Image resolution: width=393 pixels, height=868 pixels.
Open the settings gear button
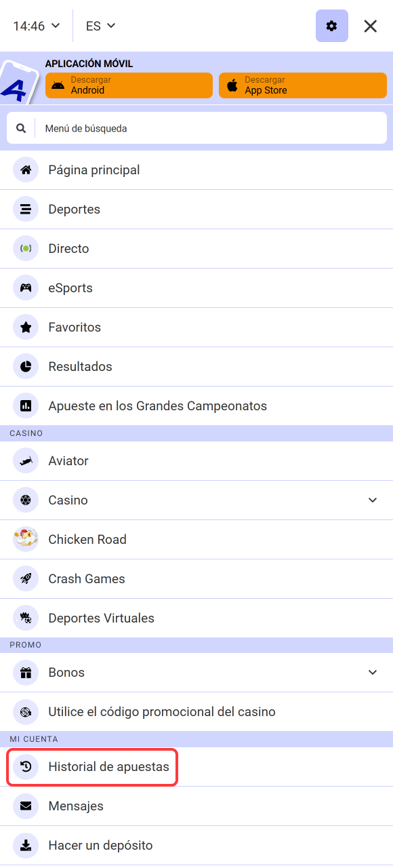[331, 26]
